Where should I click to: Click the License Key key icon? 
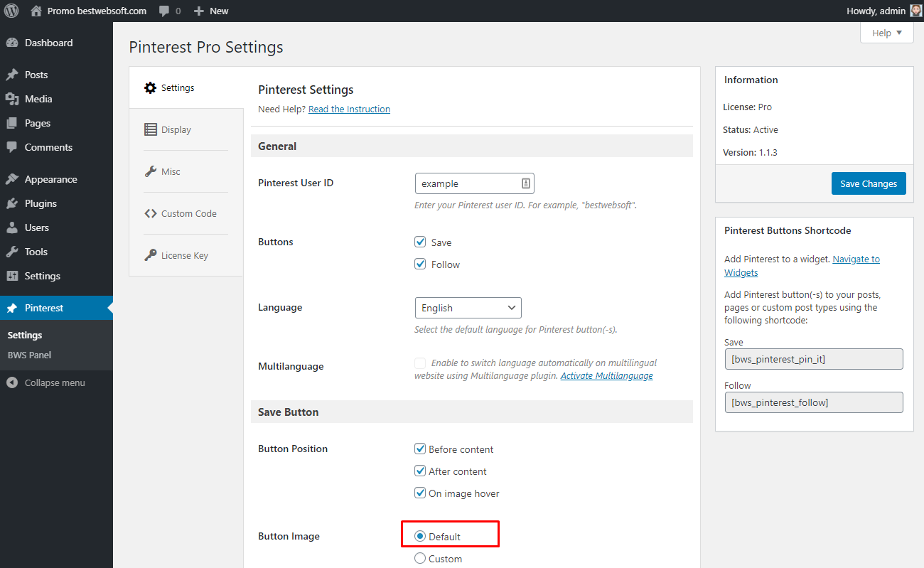tap(150, 255)
